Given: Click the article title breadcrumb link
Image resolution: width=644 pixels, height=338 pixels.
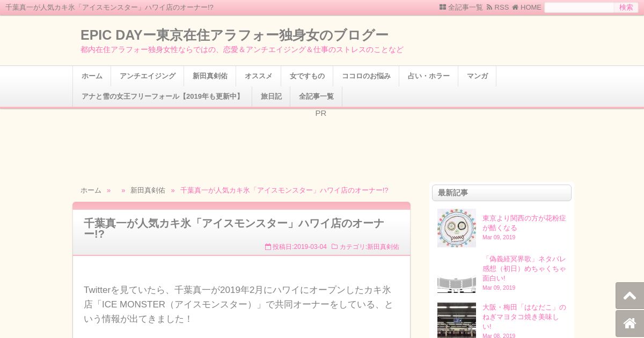Looking at the screenshot, I should tap(284, 190).
